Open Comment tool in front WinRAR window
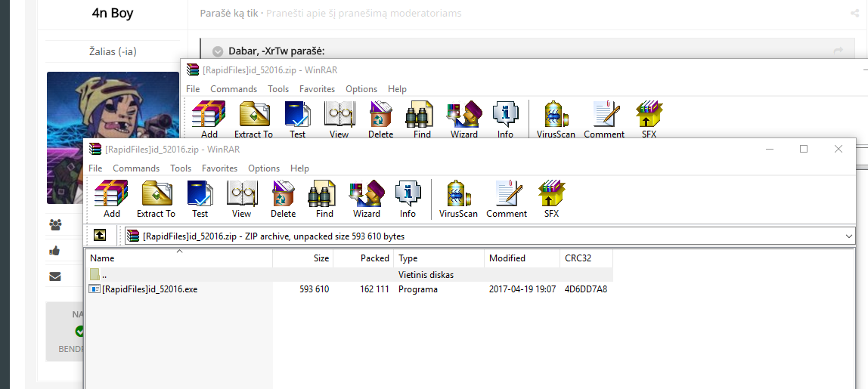The height and width of the screenshot is (389, 868). 507,199
